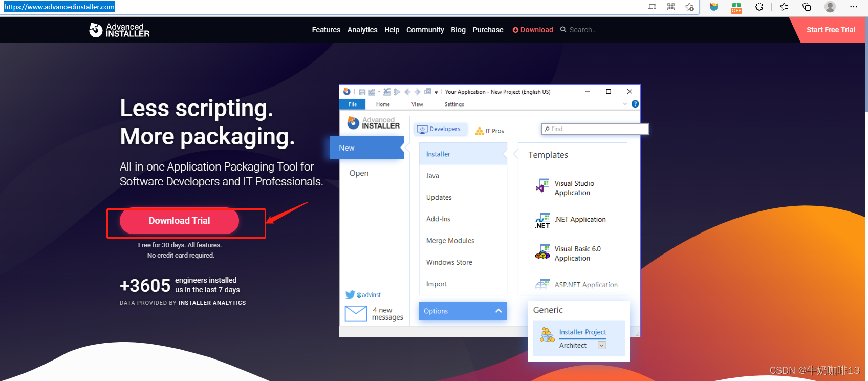This screenshot has width=868, height=381.
Task: Open the Analytics menu
Action: coord(362,30)
